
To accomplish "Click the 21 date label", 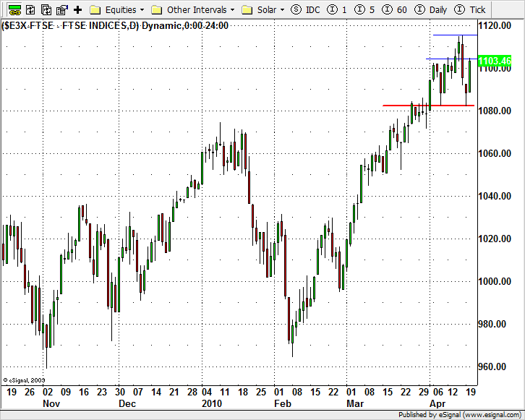I will (x=174, y=392).
